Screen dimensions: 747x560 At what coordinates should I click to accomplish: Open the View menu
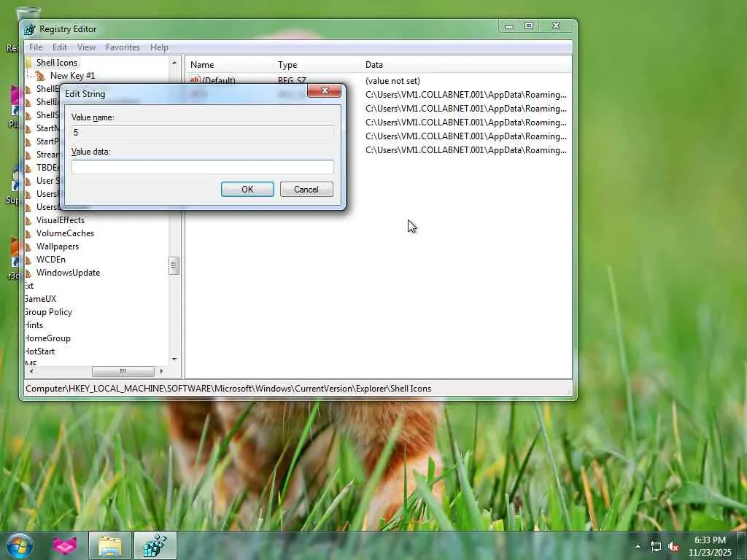[86, 47]
